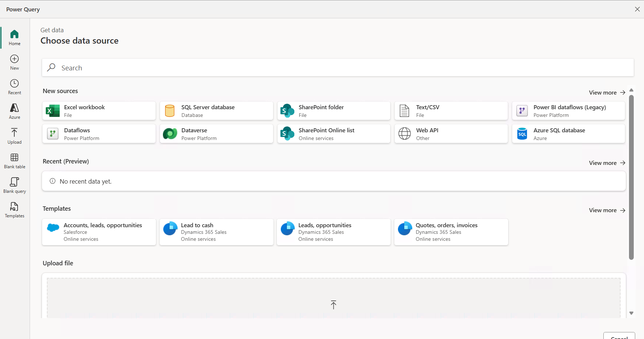Choose SQL Server database source

click(216, 111)
